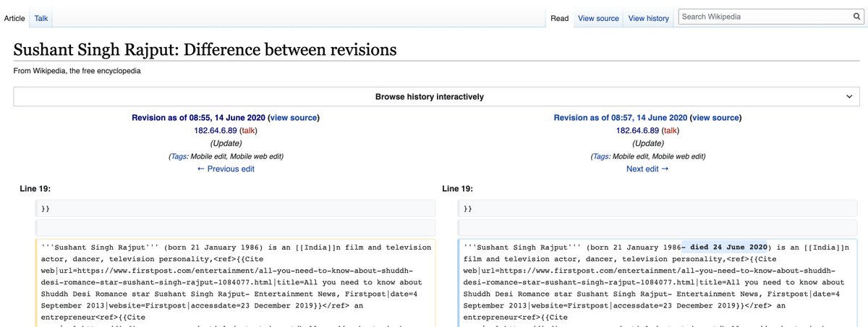This screenshot has height=327, width=868.
Task: Click left '(Update)' edit summary
Action: (x=226, y=143)
